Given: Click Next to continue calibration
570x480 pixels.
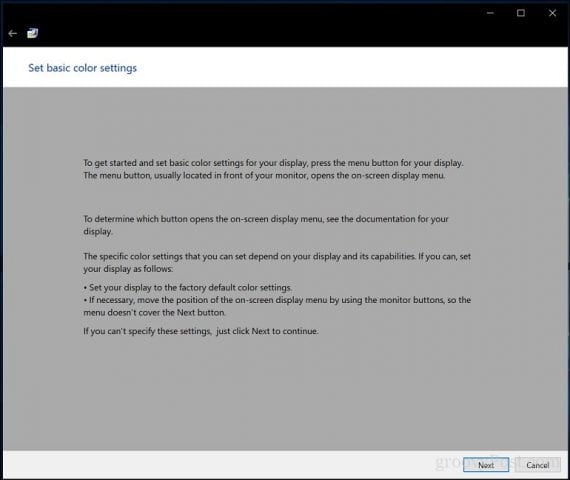Looking at the screenshot, I should pyautogui.click(x=486, y=465).
